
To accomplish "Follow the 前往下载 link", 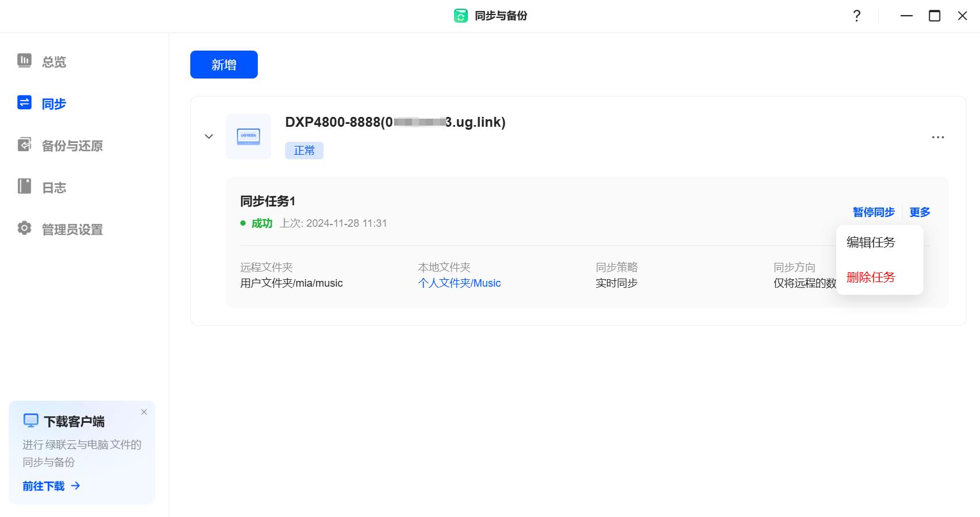I will pos(51,486).
